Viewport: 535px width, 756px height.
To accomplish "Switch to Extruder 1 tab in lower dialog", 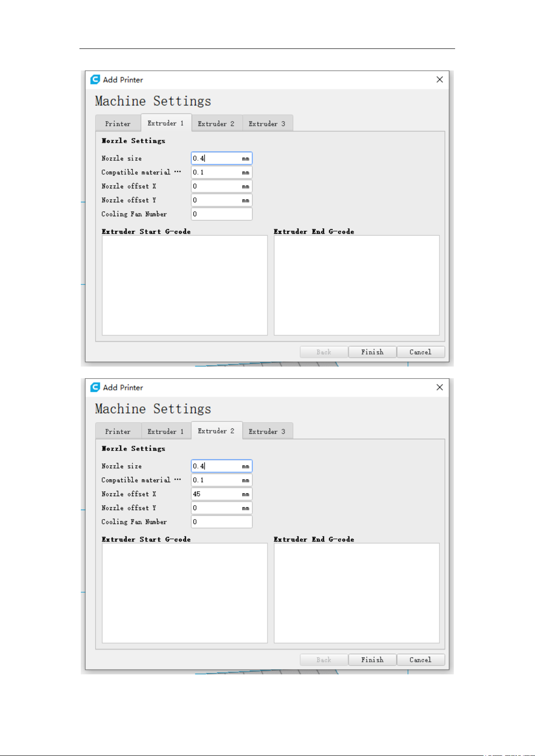I will click(166, 431).
